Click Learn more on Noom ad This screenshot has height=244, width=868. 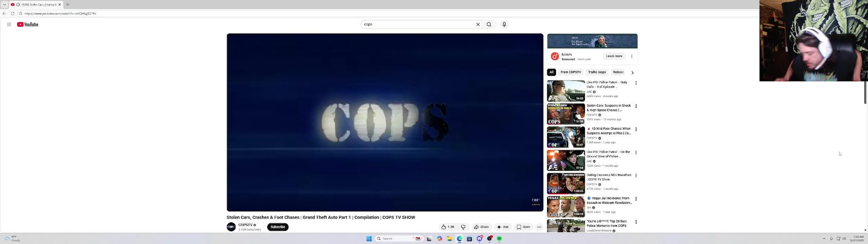pos(614,56)
